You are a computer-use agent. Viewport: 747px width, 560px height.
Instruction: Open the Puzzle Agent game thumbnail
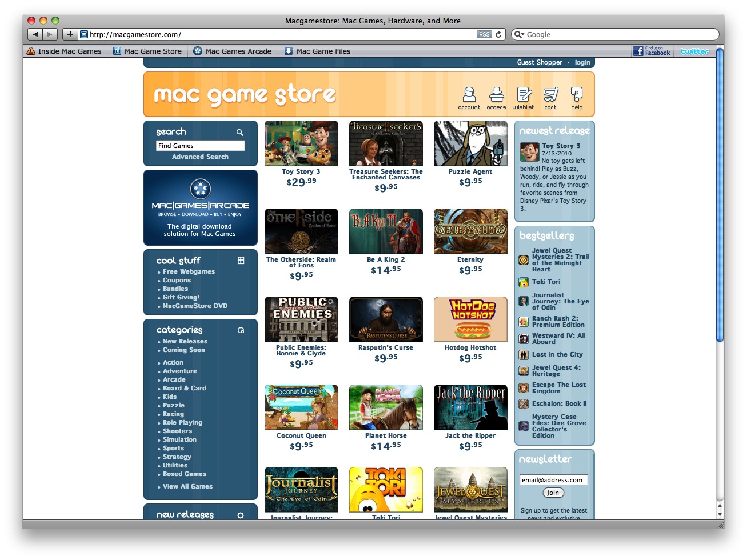[x=470, y=143]
